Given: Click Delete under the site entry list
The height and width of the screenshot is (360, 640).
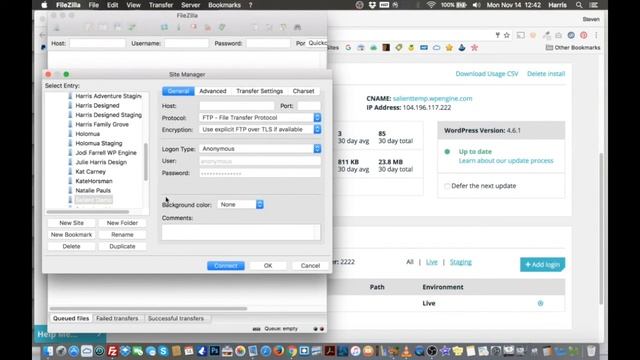Looking at the screenshot, I should click(x=71, y=247).
